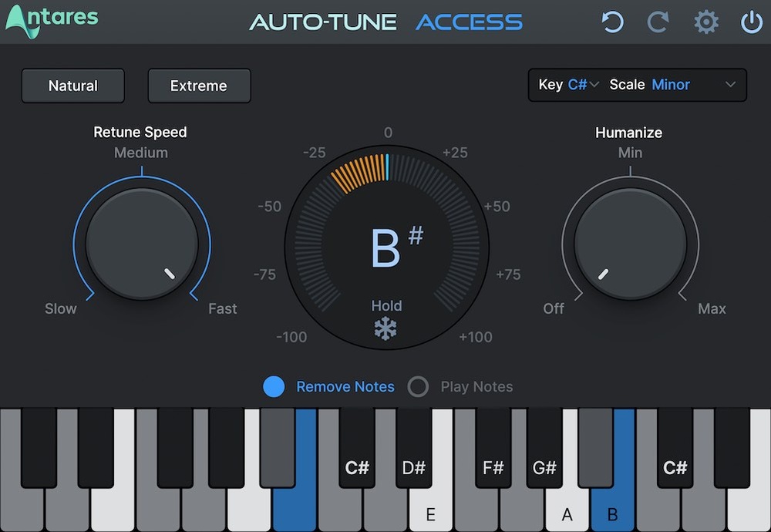Toggle the highlighted B key on the keyboard
This screenshot has height=532, width=771.
[611, 509]
